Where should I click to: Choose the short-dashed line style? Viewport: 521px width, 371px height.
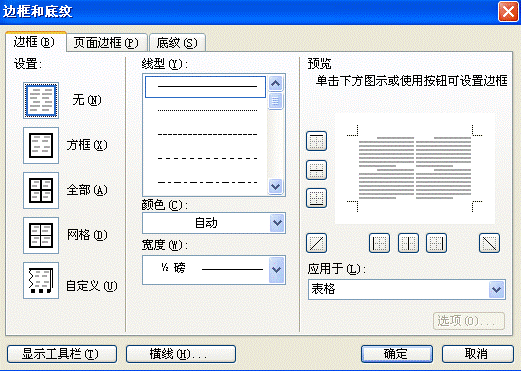pos(207,134)
